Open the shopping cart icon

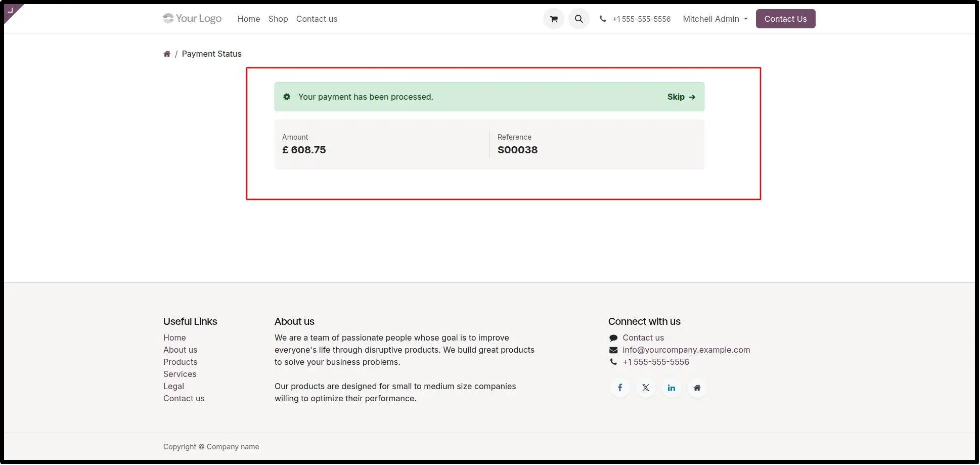554,19
